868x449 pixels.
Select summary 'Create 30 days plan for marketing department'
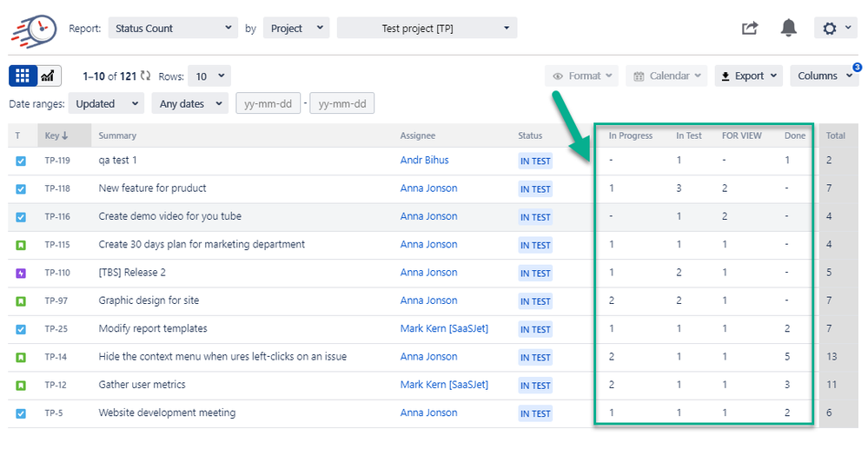[202, 244]
